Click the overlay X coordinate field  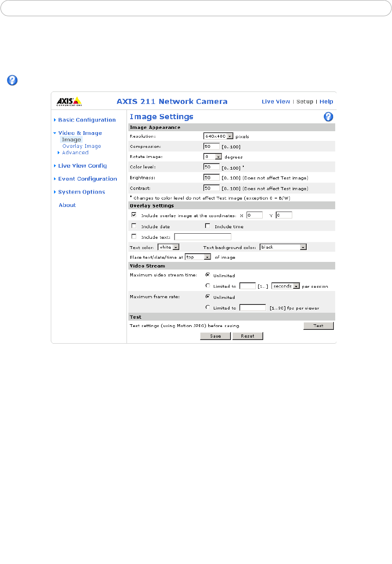tap(254, 215)
